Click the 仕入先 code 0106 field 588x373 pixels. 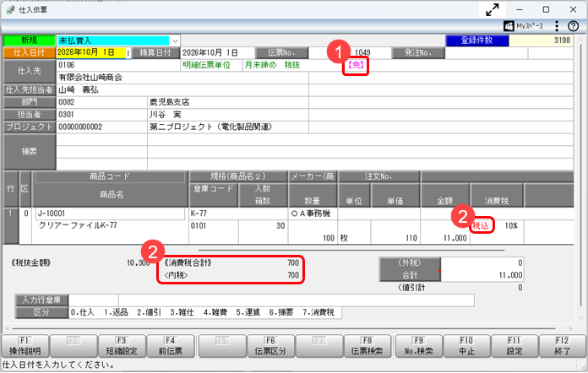118,65
